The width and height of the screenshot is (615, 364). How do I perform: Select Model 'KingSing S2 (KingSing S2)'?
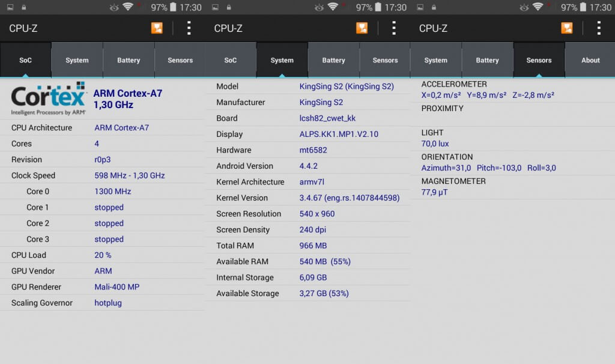347,86
